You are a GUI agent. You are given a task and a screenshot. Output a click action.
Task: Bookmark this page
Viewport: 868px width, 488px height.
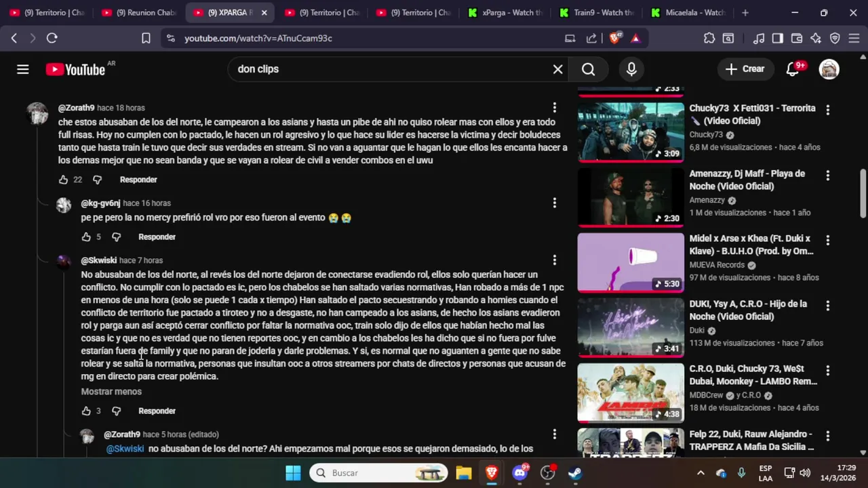146,39
